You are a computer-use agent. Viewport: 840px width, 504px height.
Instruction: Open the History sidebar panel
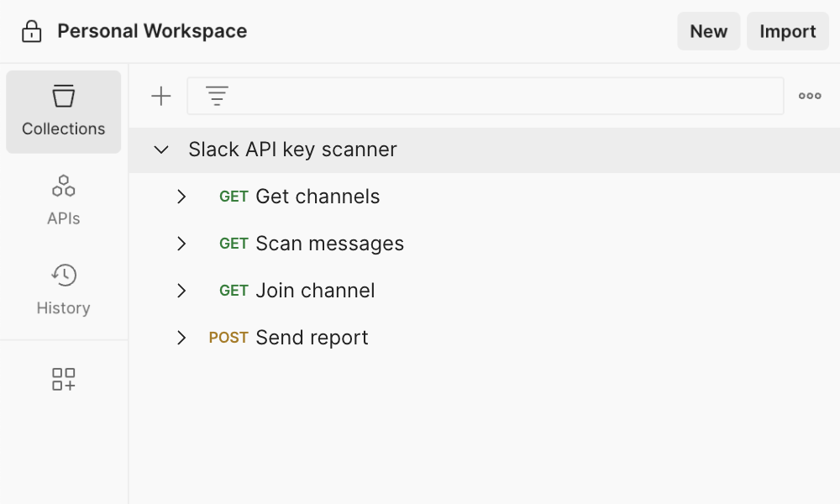[64, 290]
